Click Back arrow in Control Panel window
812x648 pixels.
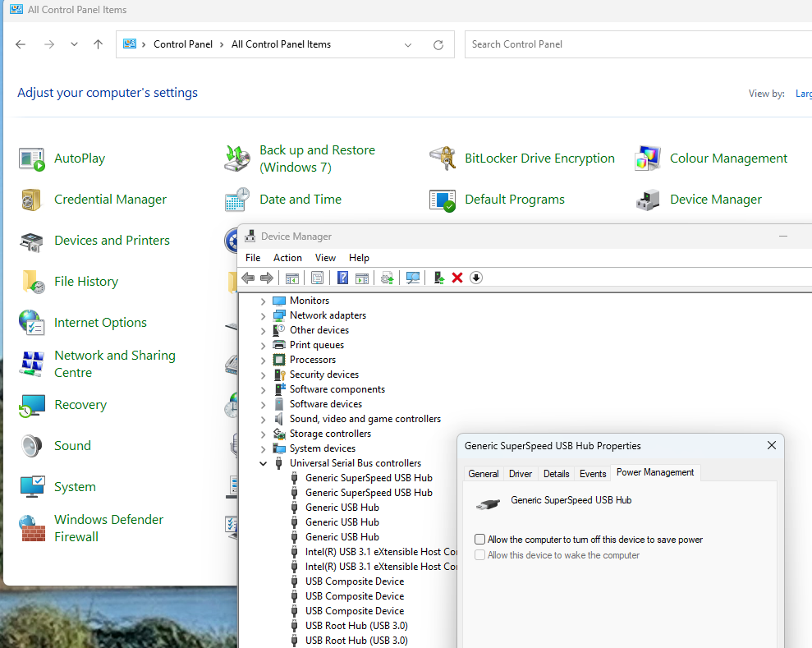[21, 44]
